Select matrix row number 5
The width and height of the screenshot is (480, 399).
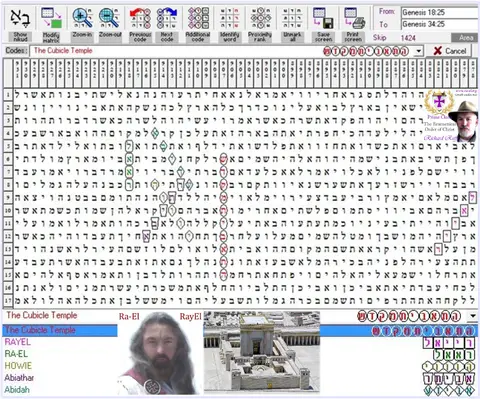coord(8,146)
